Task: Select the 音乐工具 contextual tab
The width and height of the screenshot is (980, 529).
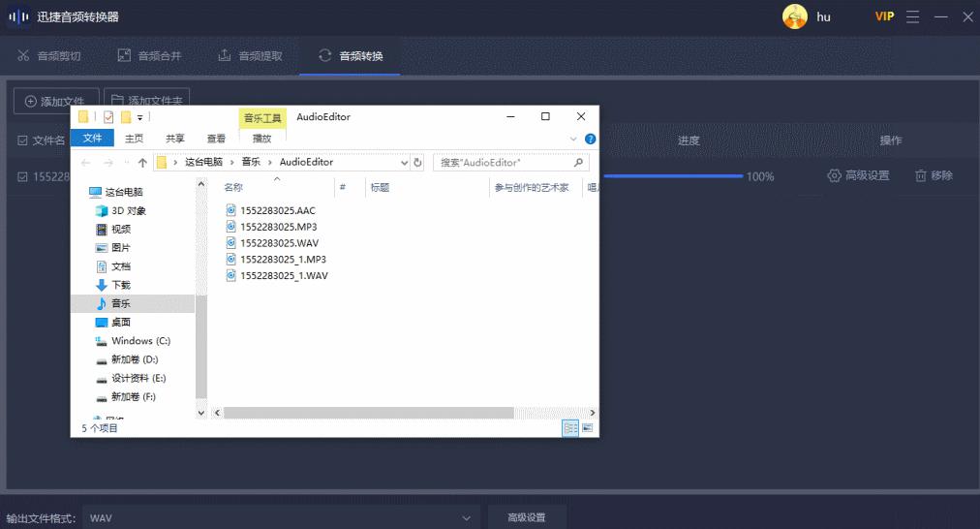Action: (x=262, y=117)
